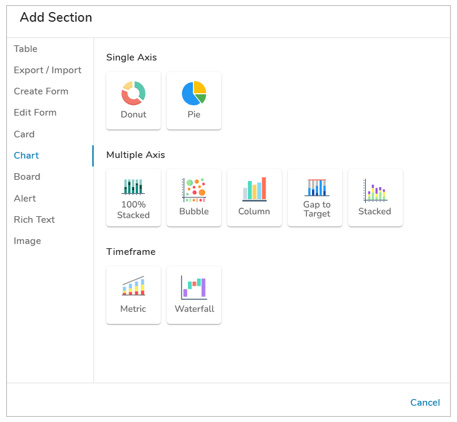This screenshot has height=422, width=457.
Task: Select the Gap to Target chart
Action: [315, 198]
